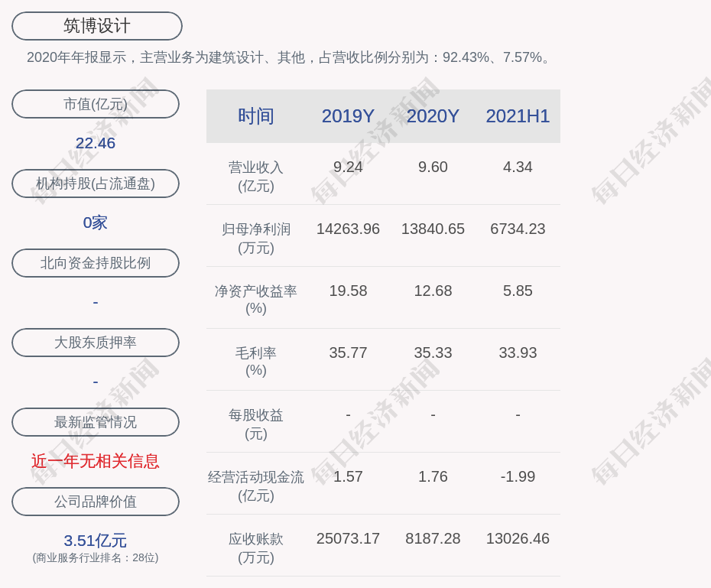Click the red 近一年无相关信息 text

(x=96, y=461)
